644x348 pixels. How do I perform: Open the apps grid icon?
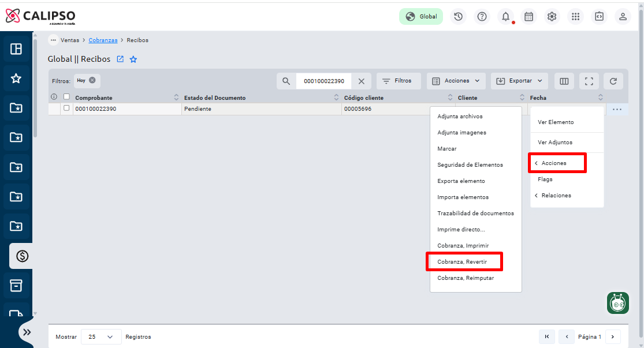tap(576, 16)
